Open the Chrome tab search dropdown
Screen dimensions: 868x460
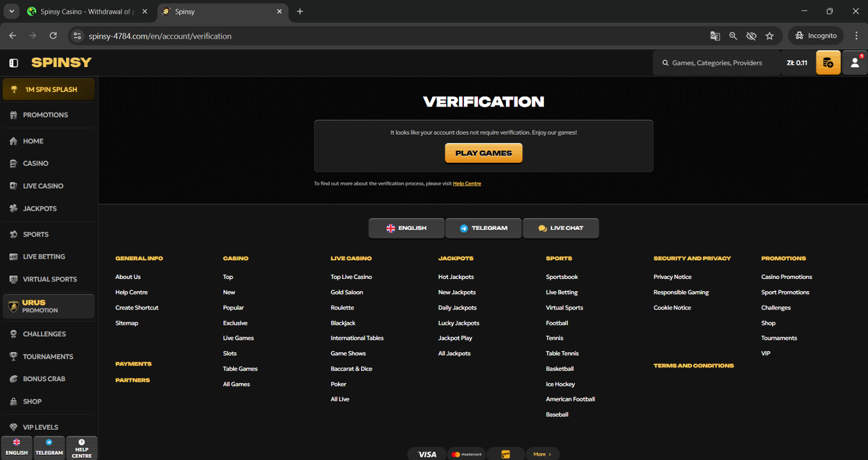[12, 12]
